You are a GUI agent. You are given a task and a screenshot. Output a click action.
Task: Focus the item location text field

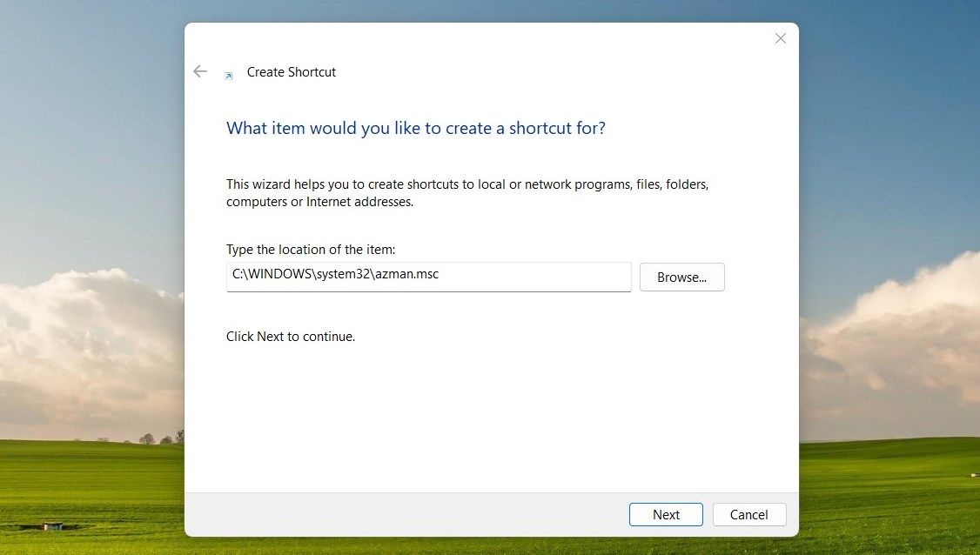point(429,277)
